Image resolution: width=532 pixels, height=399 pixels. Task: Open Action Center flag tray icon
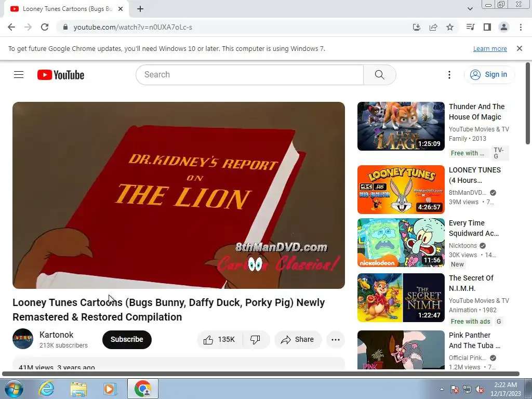coord(455,390)
